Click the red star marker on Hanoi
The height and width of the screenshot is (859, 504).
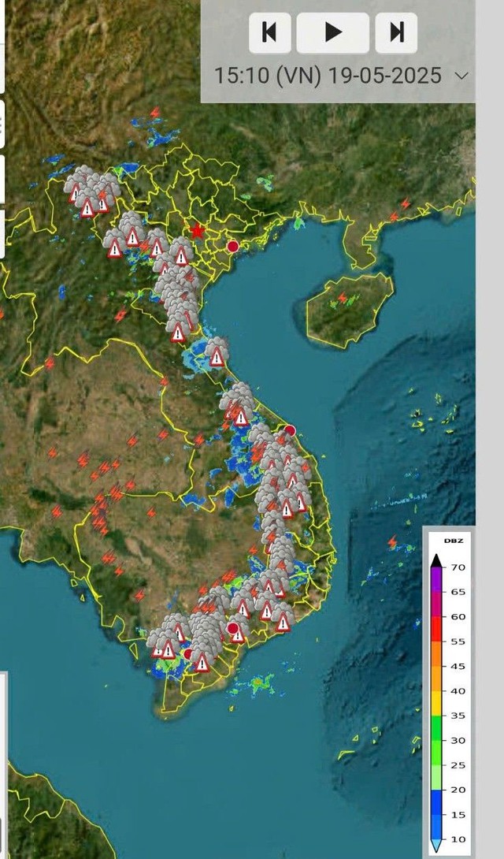coord(197,231)
